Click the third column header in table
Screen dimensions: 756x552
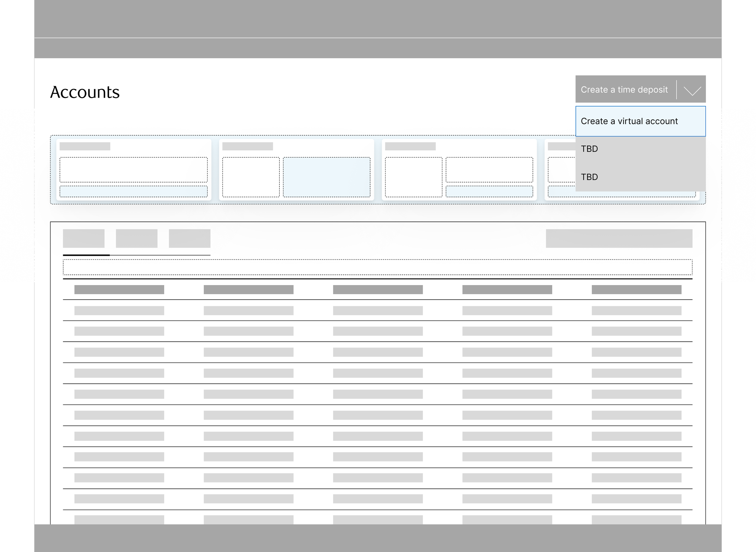[378, 290]
